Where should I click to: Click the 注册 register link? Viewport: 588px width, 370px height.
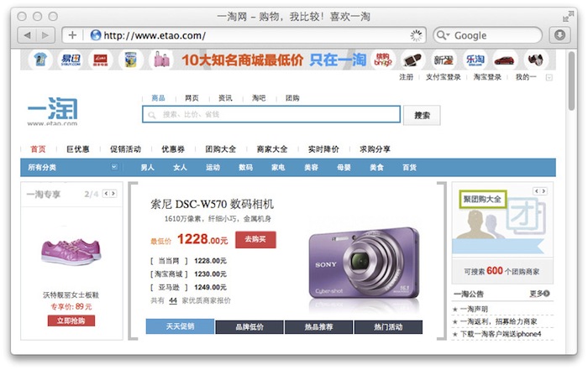point(406,77)
